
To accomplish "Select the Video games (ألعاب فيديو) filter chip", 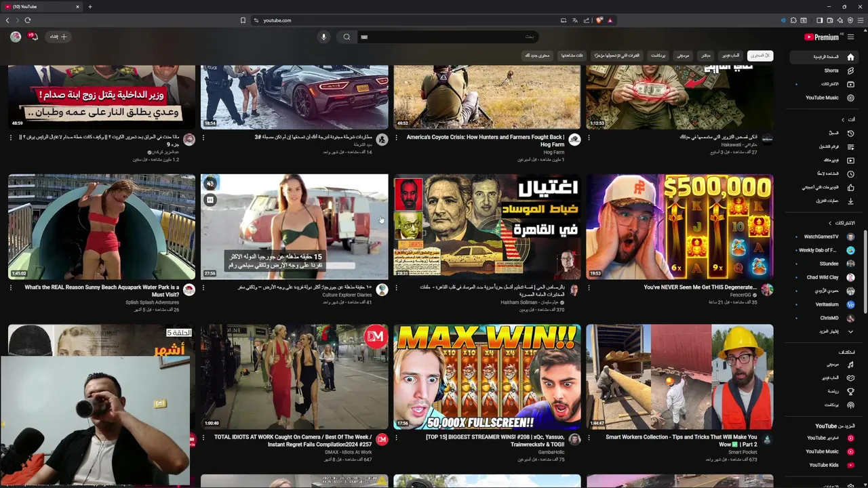I will [730, 56].
